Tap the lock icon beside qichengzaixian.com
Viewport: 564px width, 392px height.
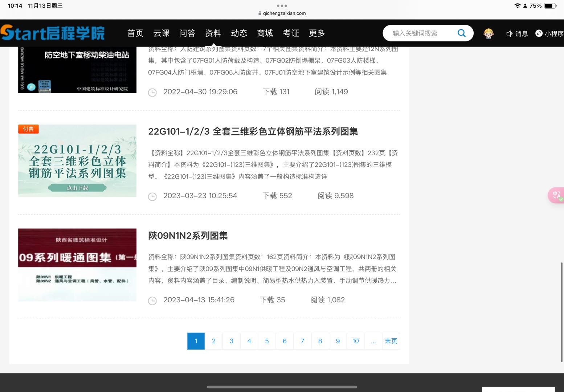pos(260,13)
